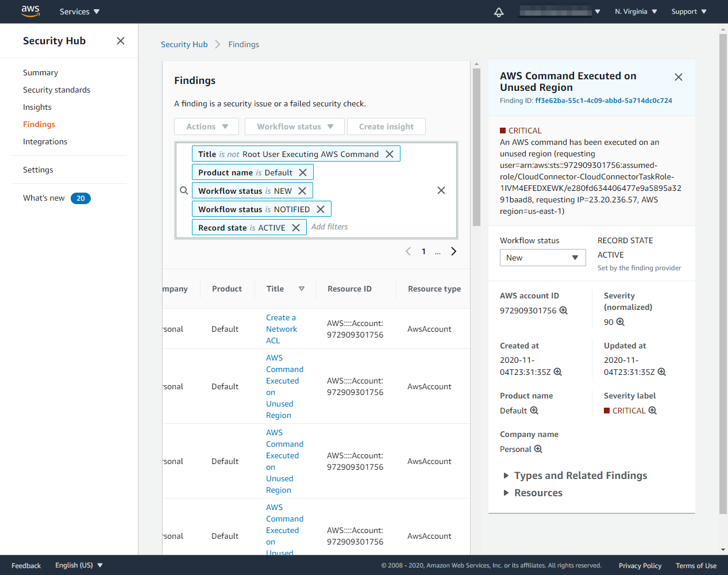Filter by product name Default magnifier icon
This screenshot has height=575, width=728.
tap(534, 411)
